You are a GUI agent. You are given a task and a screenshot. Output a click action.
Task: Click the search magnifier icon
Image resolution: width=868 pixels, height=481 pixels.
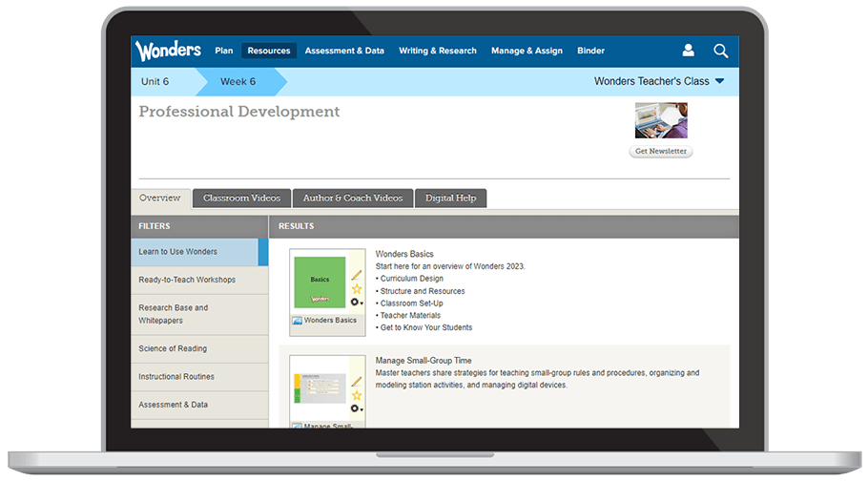tap(720, 51)
